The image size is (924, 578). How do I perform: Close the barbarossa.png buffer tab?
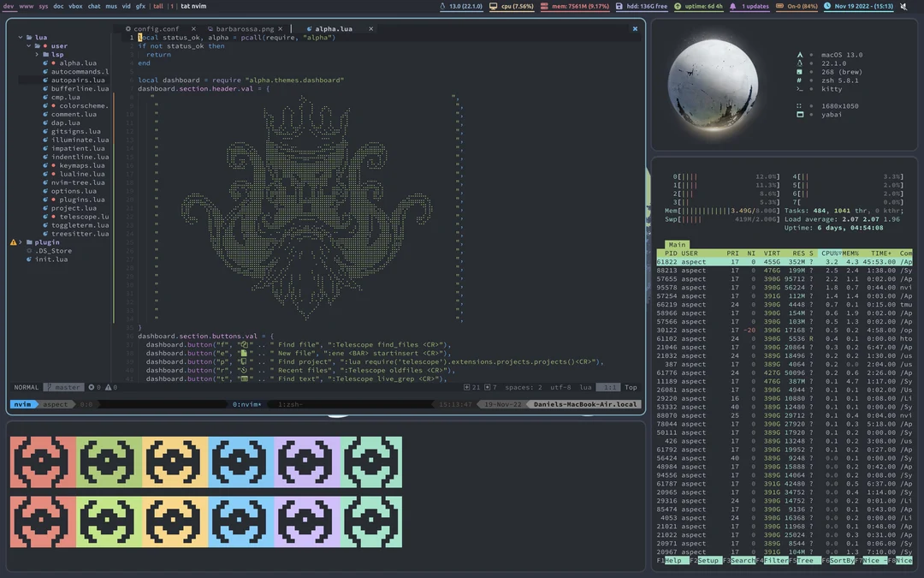[281, 29]
